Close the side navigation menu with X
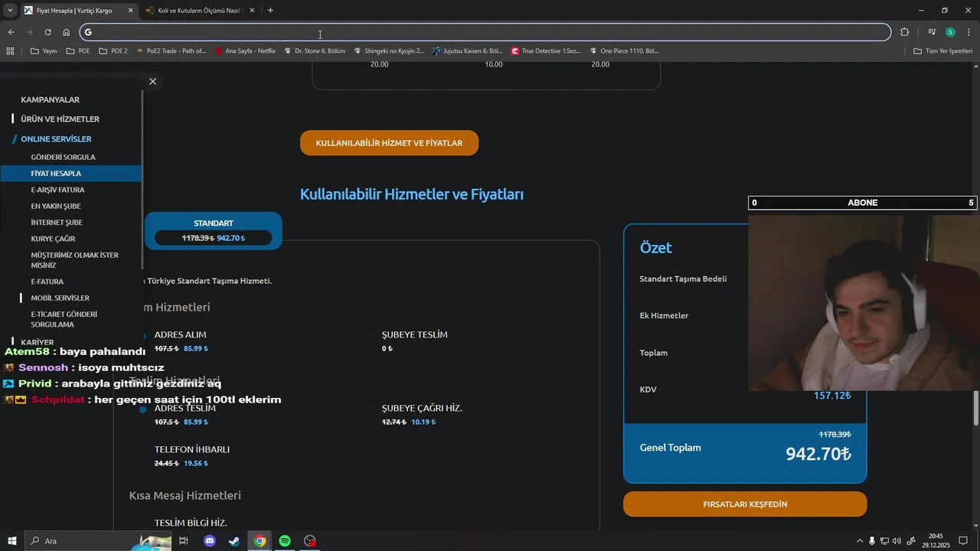The image size is (980, 551). tap(152, 81)
